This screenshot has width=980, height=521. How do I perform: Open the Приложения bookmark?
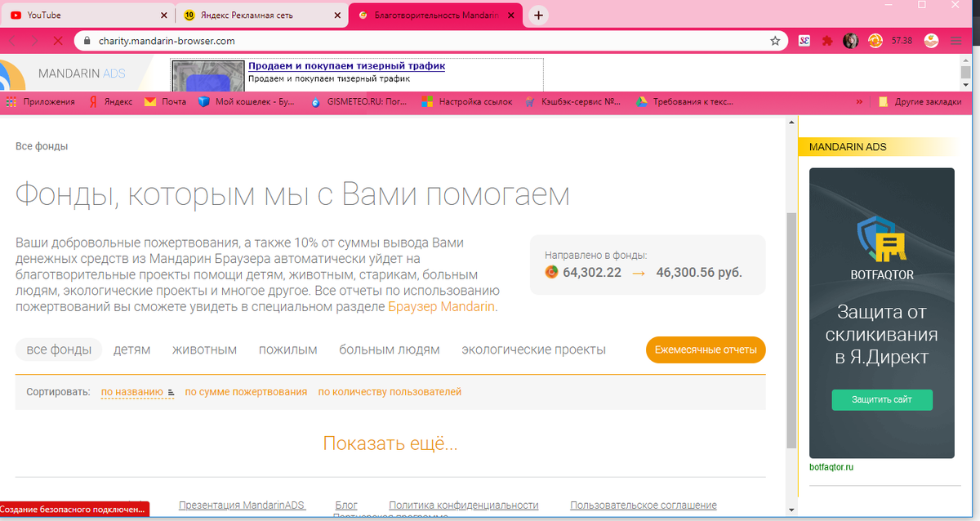[x=41, y=102]
